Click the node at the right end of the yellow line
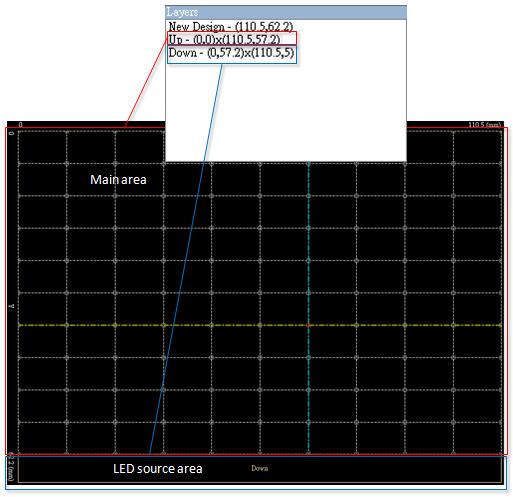The image size is (513, 497). 501,325
